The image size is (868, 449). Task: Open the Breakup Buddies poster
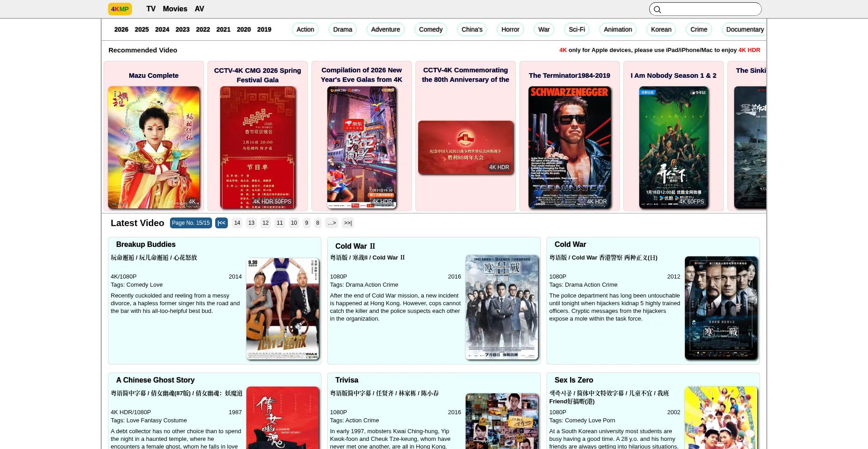pos(283,308)
